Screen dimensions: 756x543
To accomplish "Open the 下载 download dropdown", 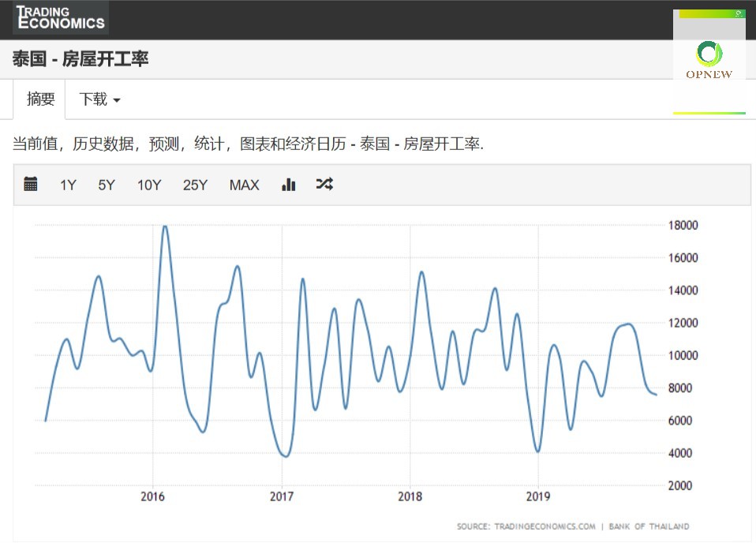I will 92,99.
